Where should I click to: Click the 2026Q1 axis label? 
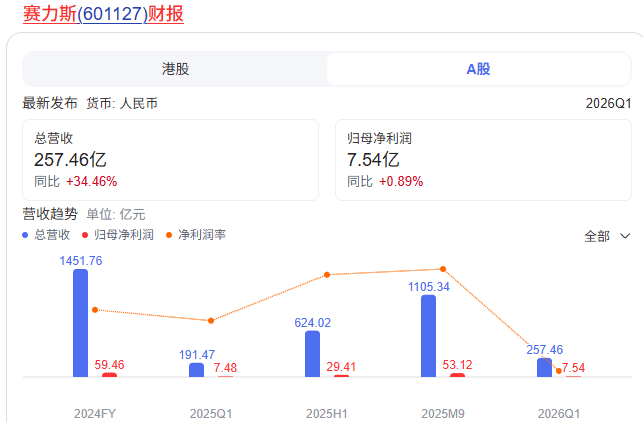(559, 413)
